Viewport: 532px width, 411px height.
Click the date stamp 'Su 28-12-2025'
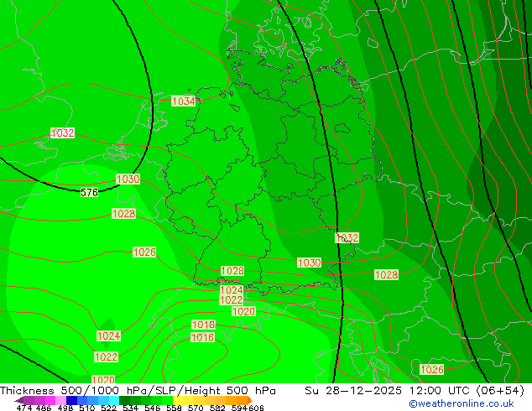pyautogui.click(x=345, y=391)
